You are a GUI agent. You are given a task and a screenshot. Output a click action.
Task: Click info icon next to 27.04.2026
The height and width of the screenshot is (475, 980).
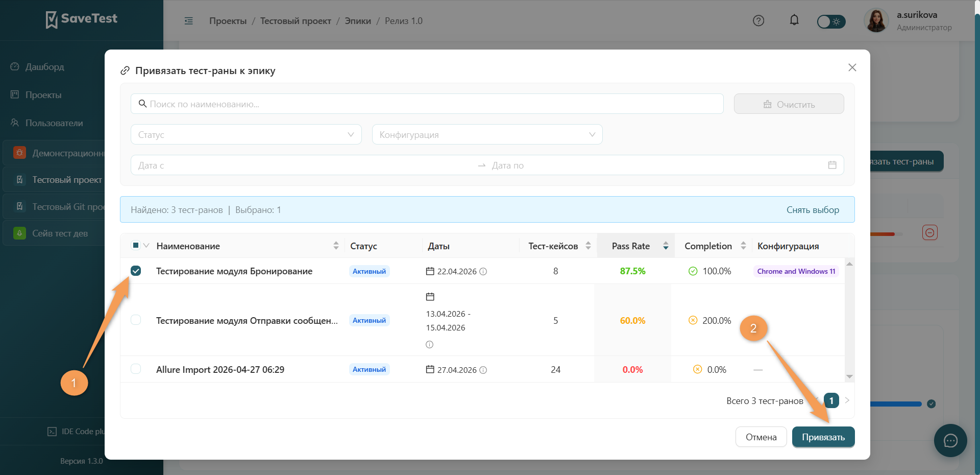point(483,370)
